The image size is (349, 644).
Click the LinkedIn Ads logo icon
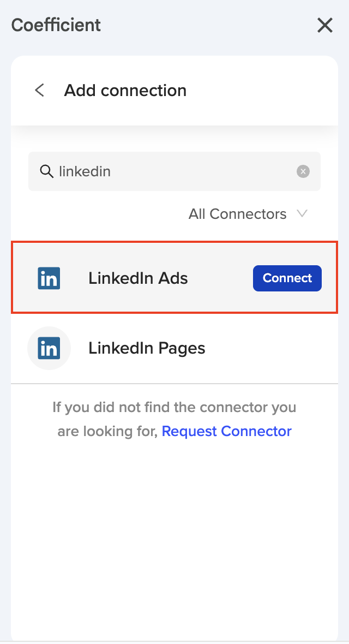tap(49, 278)
